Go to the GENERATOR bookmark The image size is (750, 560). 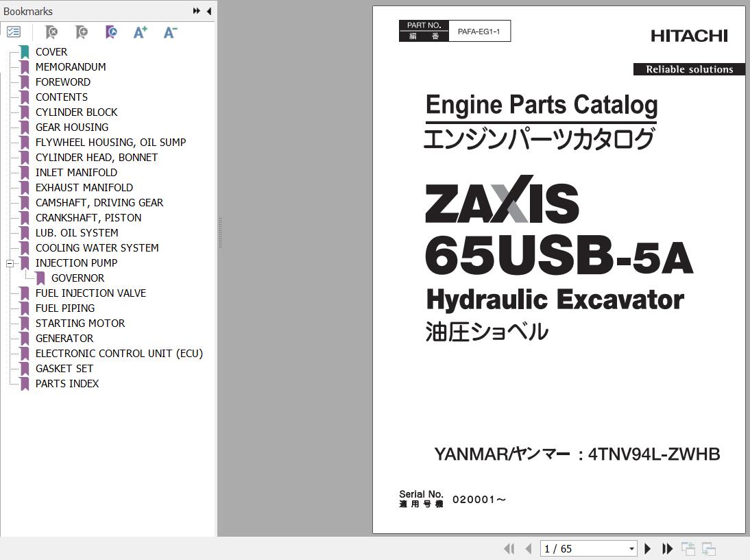coord(64,338)
